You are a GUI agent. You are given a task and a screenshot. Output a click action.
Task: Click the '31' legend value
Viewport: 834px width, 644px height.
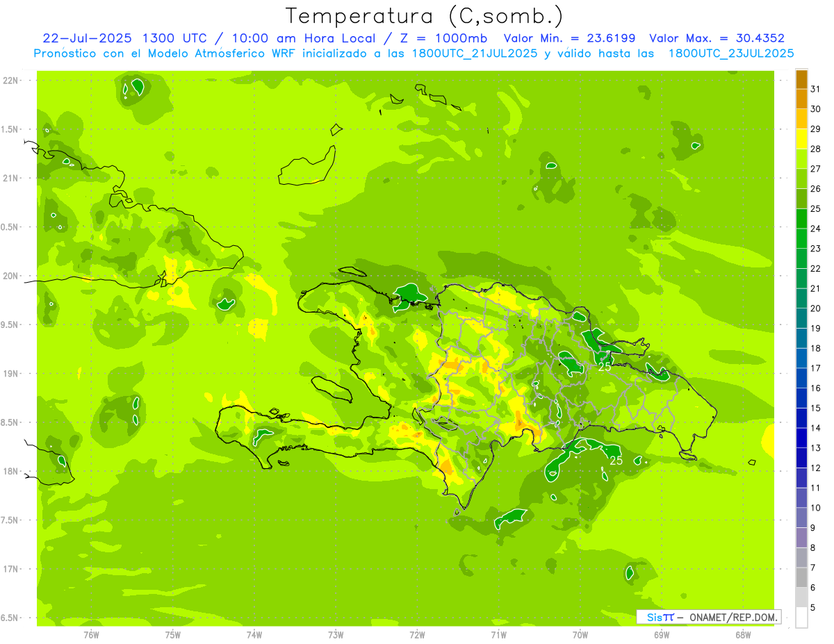point(816,89)
